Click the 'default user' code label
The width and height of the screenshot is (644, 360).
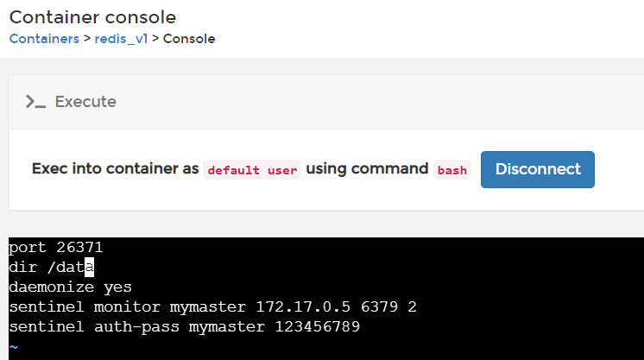[252, 170]
